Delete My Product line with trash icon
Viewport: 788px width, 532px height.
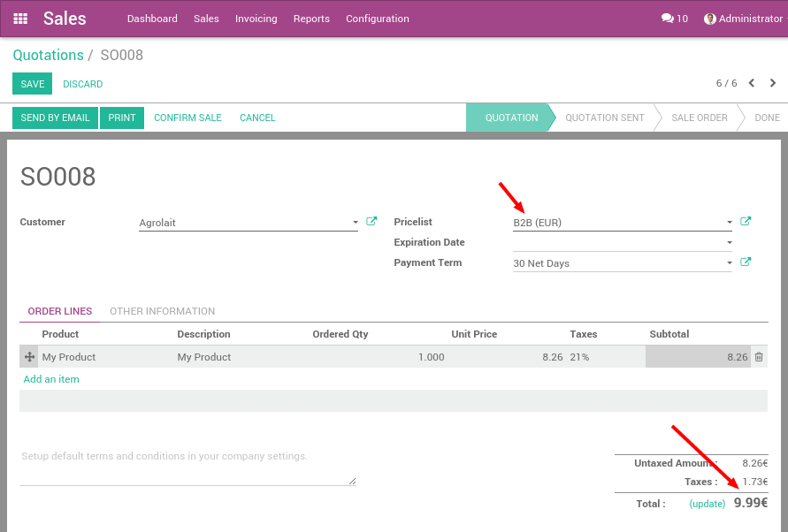[759, 356]
